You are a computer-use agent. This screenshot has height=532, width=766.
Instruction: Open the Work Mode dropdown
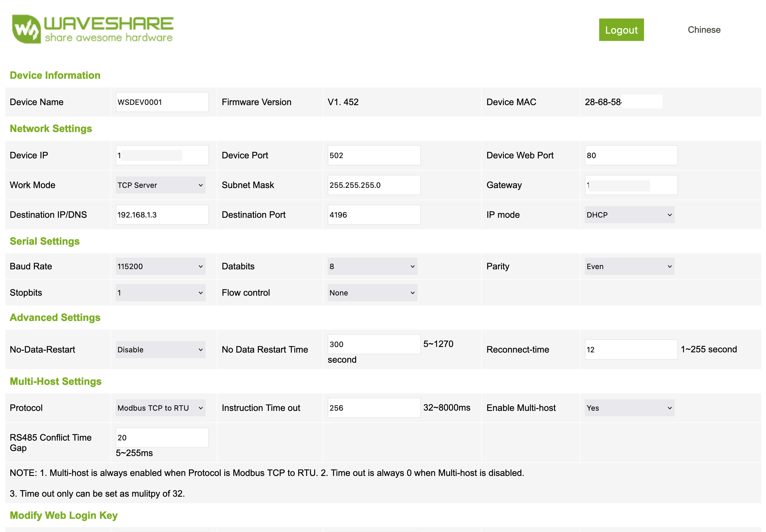(x=160, y=185)
